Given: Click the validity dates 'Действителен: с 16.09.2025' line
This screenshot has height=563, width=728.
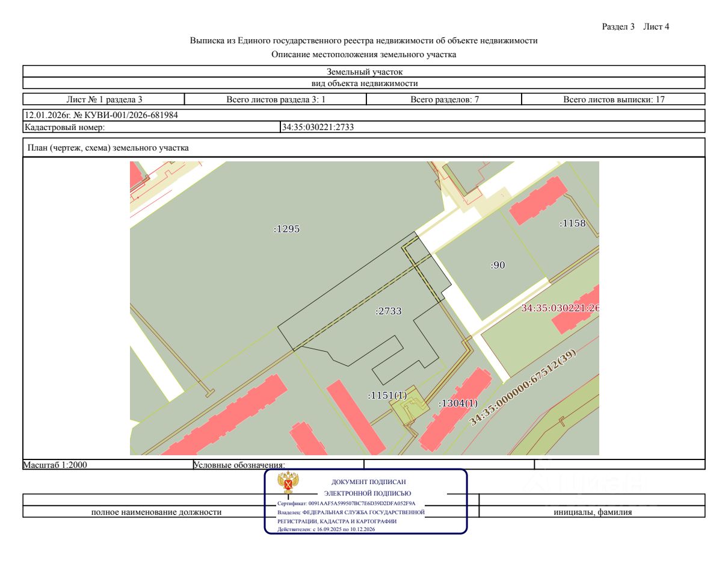Looking at the screenshot, I should [325, 530].
